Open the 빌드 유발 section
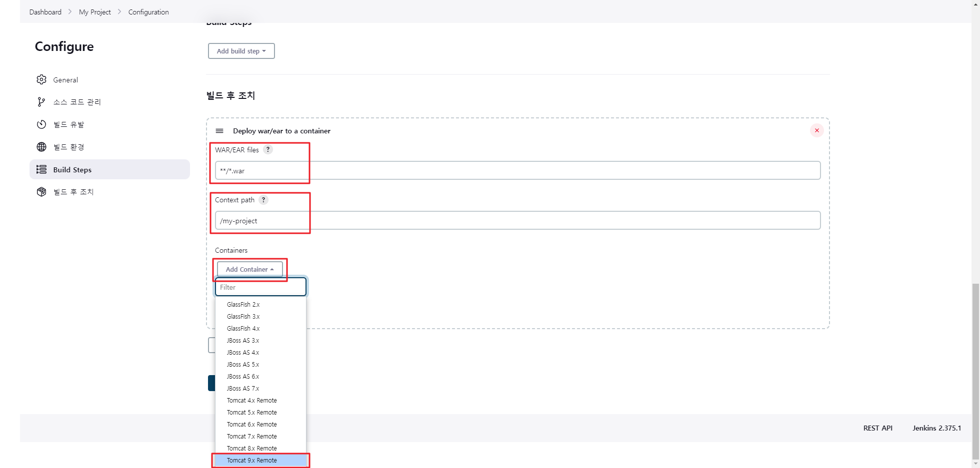 tap(109, 124)
